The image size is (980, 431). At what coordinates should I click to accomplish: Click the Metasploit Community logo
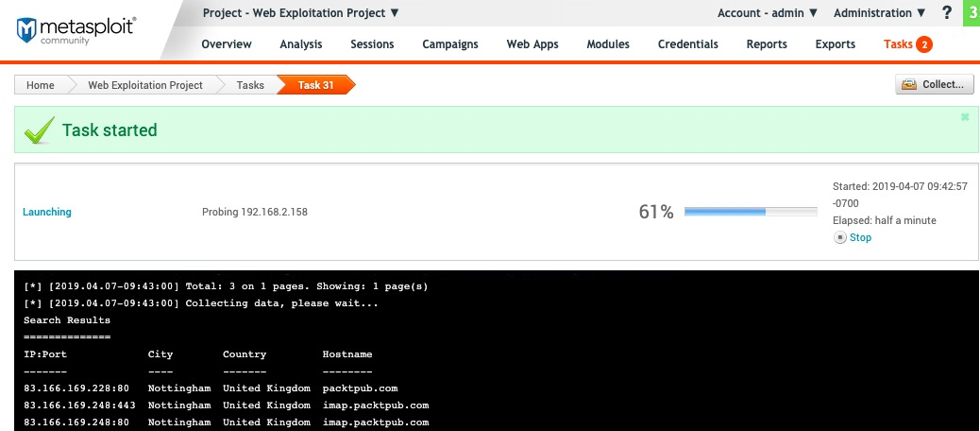(76, 29)
